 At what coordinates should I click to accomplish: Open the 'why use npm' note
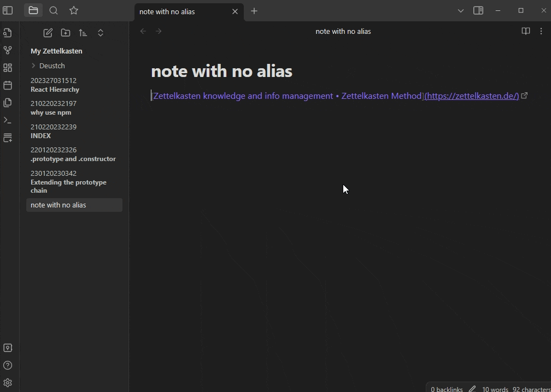[x=74, y=108]
